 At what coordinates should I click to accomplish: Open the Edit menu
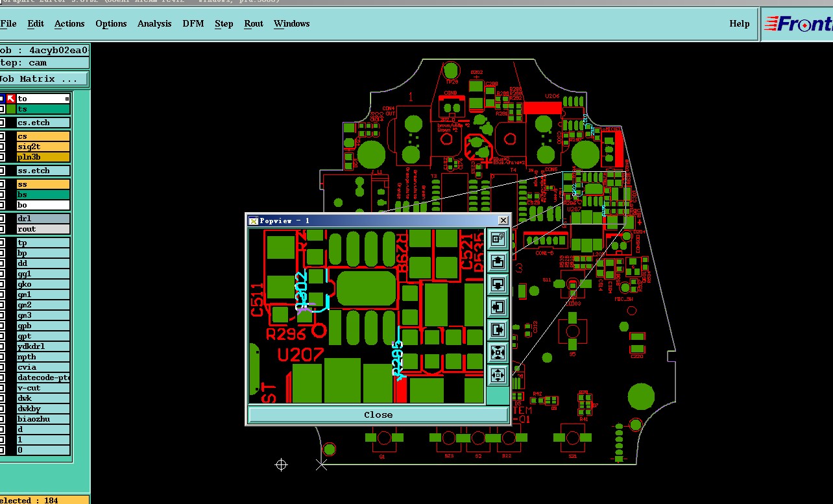pyautogui.click(x=36, y=23)
